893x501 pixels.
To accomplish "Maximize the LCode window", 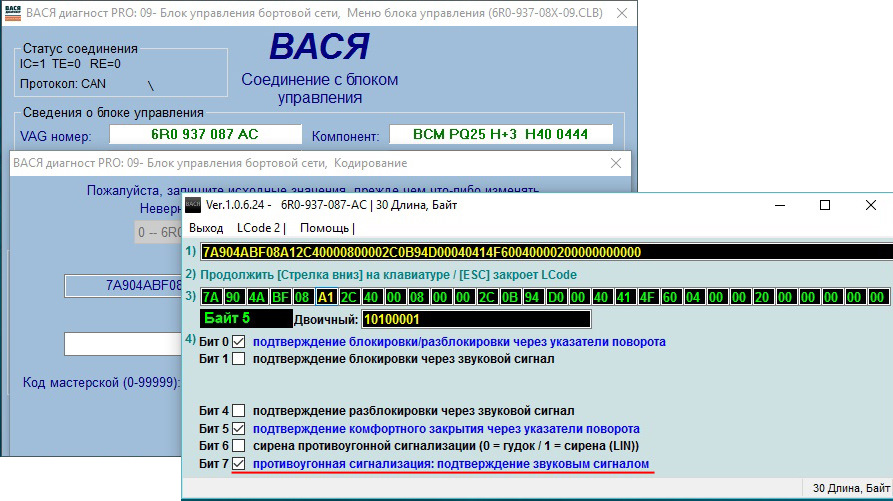I will point(825,205).
